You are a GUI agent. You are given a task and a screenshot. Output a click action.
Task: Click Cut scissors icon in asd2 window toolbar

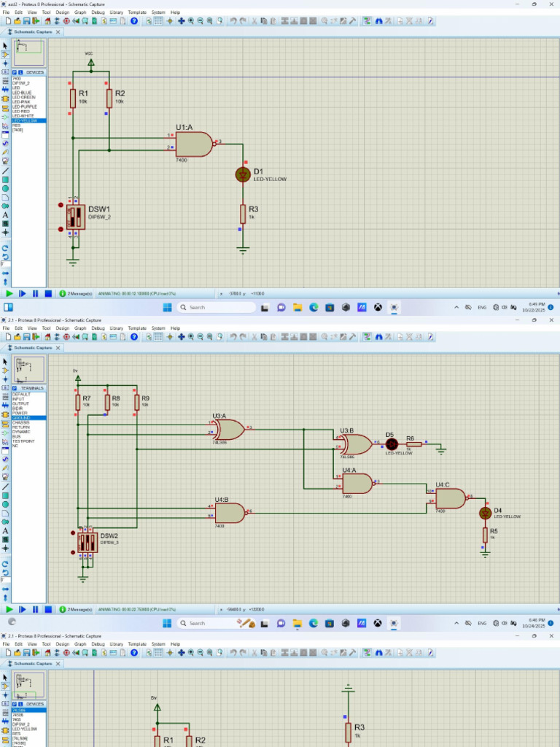[x=254, y=21]
